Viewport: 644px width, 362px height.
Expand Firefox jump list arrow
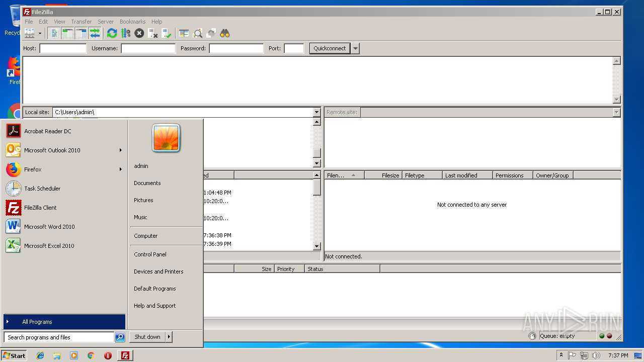click(121, 169)
